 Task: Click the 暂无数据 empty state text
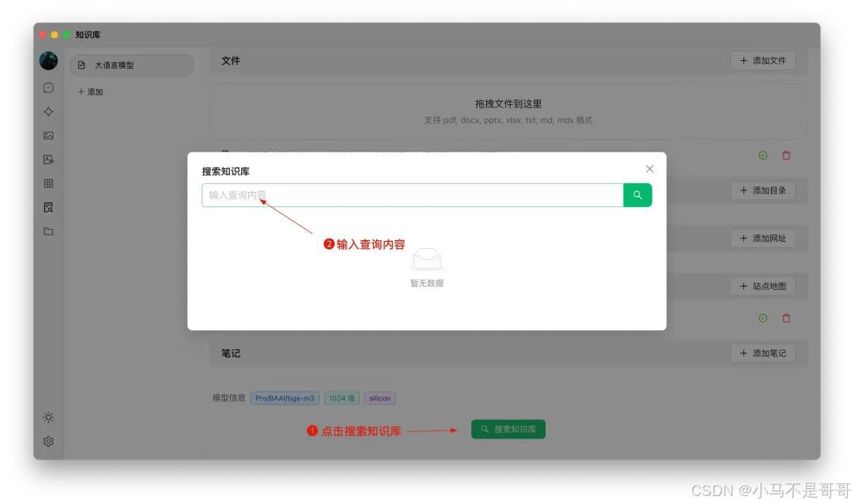426,283
